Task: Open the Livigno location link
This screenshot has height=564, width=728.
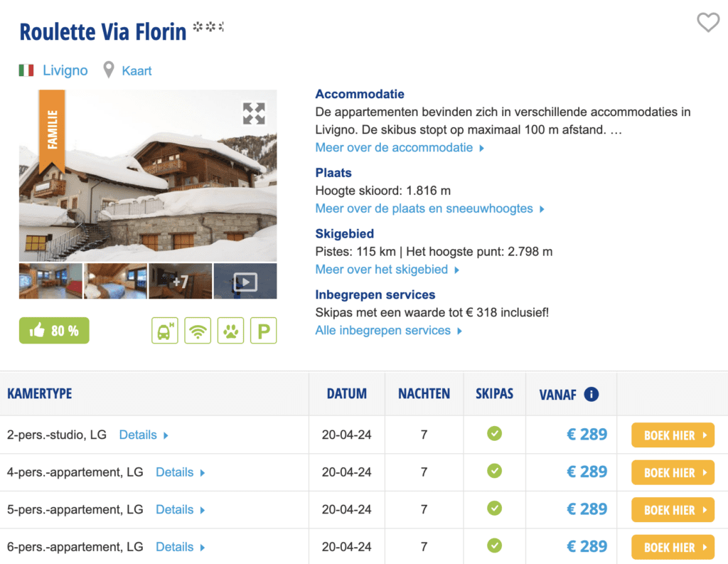Action: [x=65, y=70]
